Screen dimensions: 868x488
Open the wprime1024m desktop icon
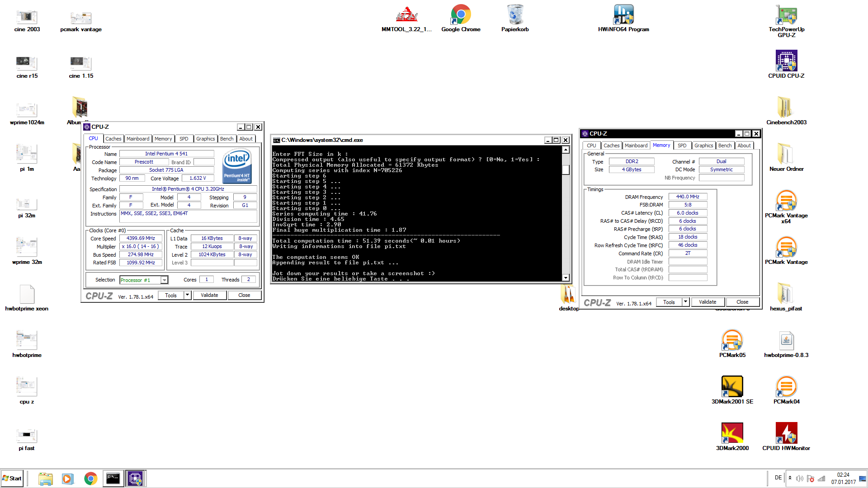[27, 113]
